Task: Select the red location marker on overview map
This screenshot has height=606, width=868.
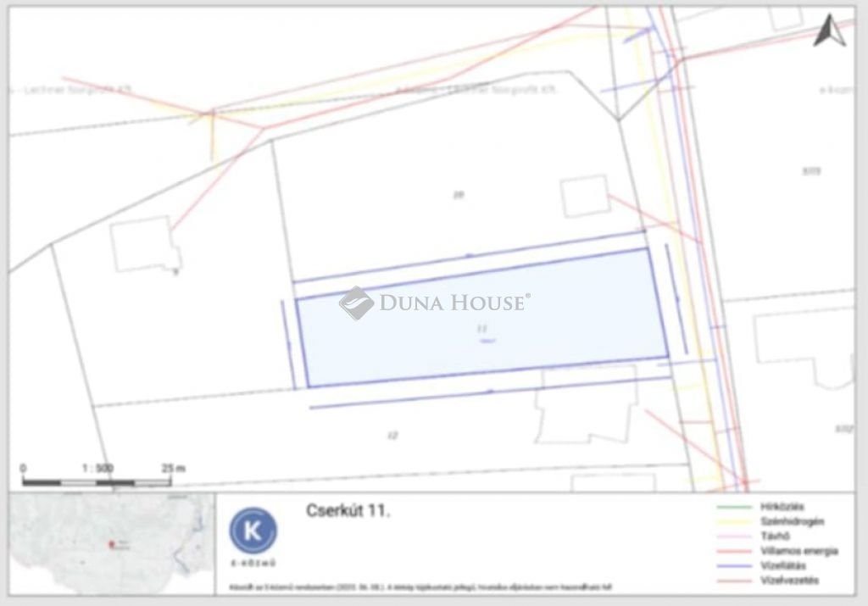Action: 111,545
